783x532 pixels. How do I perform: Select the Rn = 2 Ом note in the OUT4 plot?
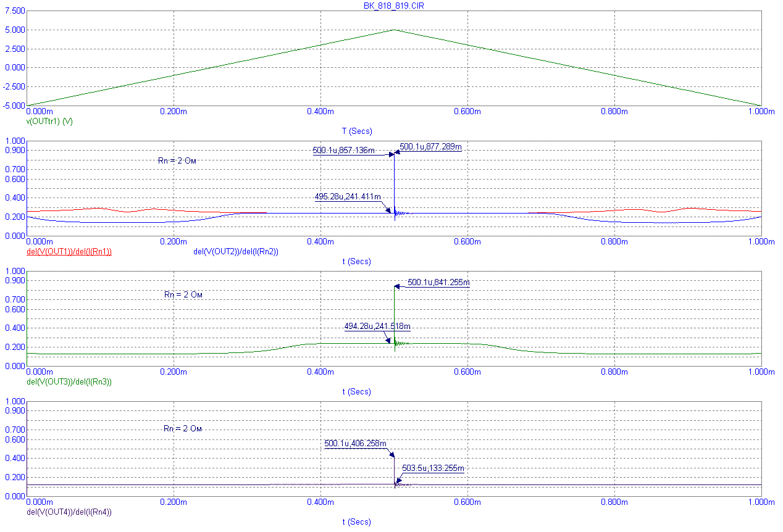[x=183, y=428]
